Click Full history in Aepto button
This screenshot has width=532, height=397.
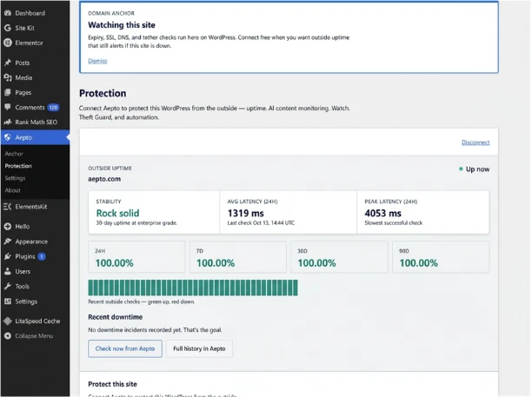tap(199, 348)
